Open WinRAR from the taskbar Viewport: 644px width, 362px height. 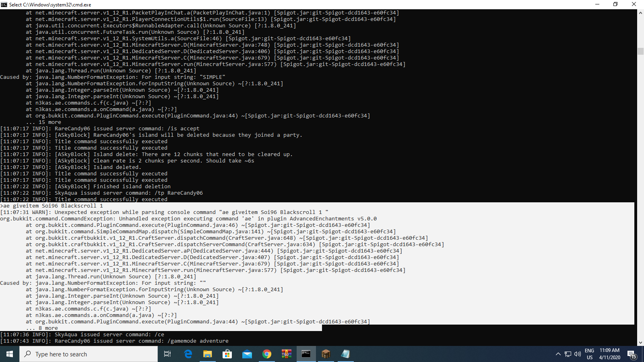(x=286, y=354)
